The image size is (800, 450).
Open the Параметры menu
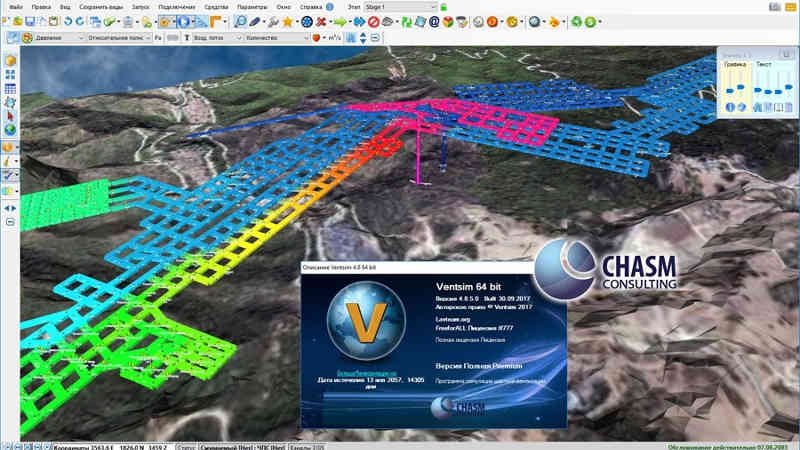[x=252, y=7]
